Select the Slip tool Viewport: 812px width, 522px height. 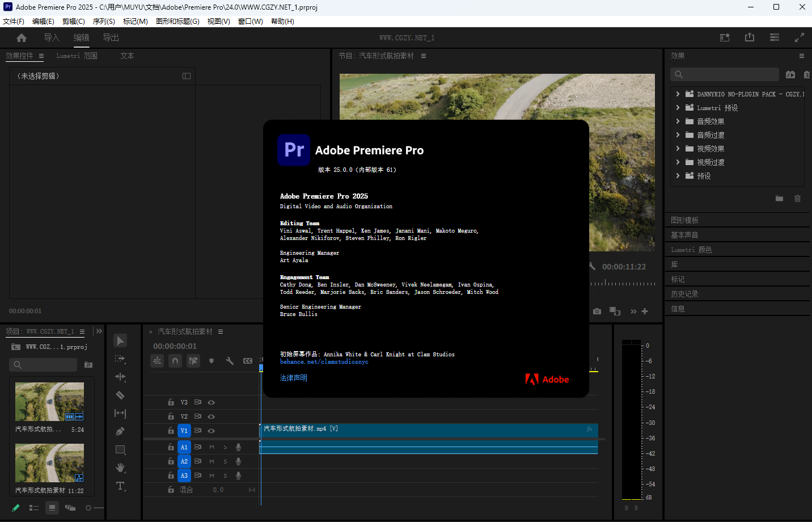(x=120, y=413)
